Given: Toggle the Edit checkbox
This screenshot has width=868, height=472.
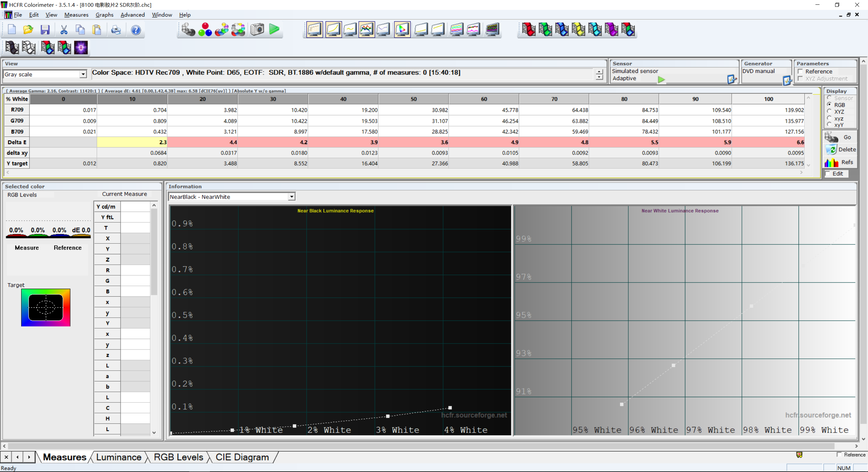Looking at the screenshot, I should 828,174.
